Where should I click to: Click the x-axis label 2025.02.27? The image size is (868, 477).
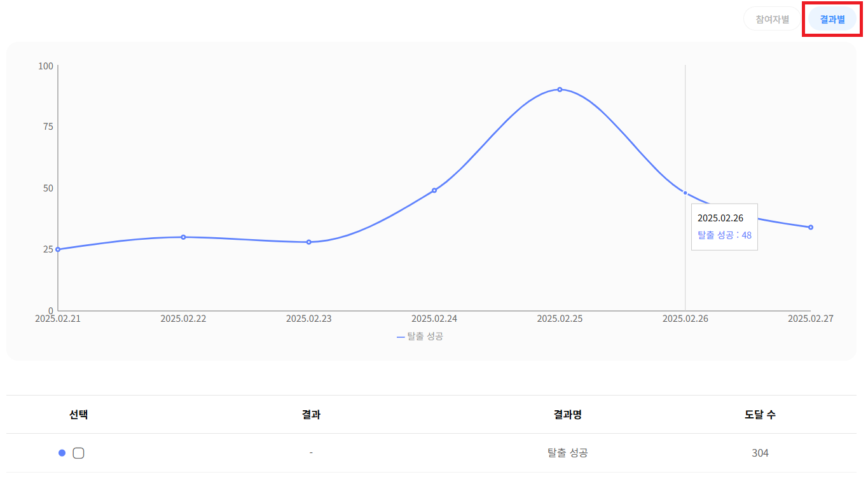click(x=811, y=319)
